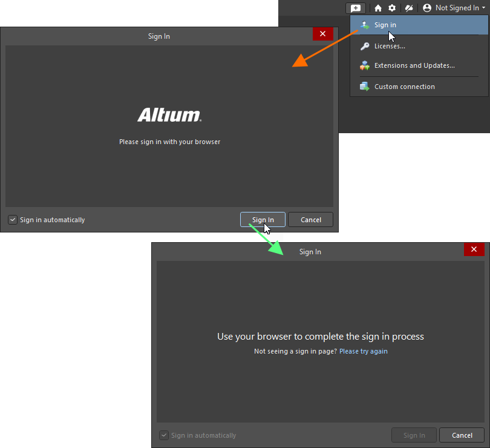Open the settings gear icon

pos(392,8)
